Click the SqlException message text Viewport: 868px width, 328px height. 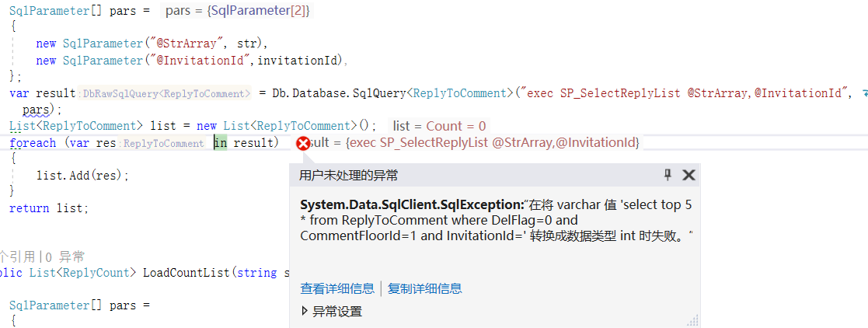pos(496,220)
